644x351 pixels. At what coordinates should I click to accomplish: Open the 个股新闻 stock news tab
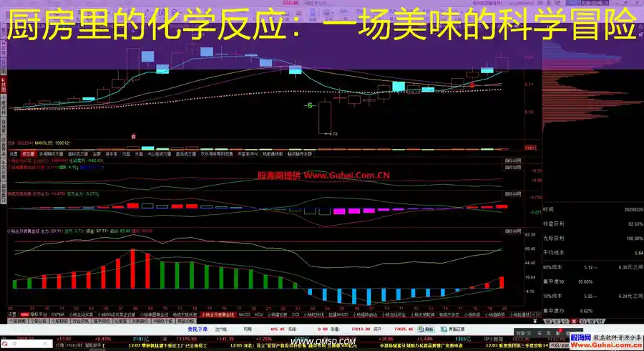click(x=18, y=321)
